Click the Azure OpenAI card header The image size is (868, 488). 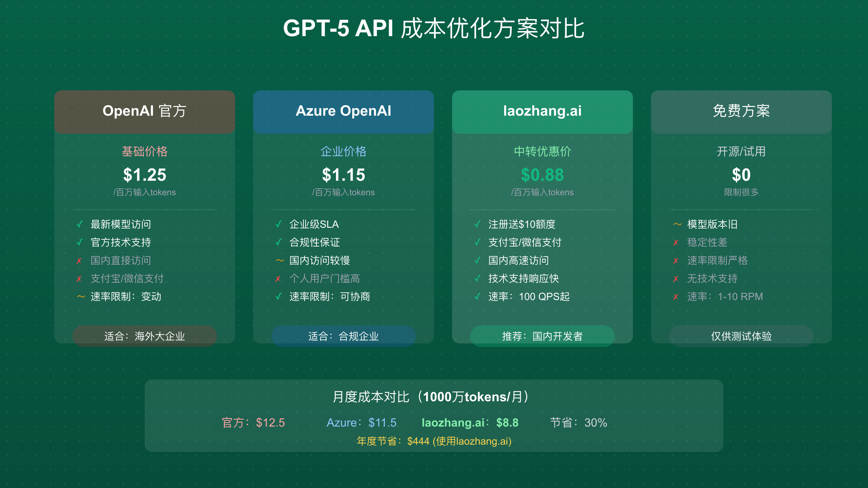344,112
